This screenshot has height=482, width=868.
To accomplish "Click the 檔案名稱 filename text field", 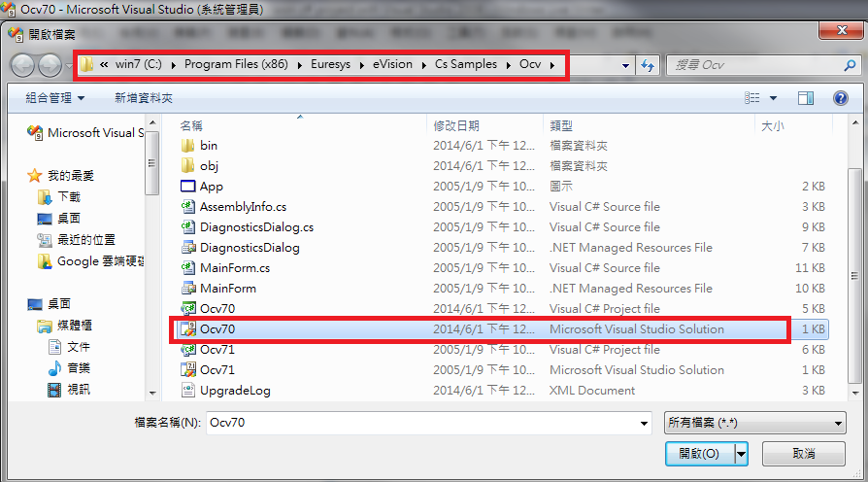I will [421, 423].
